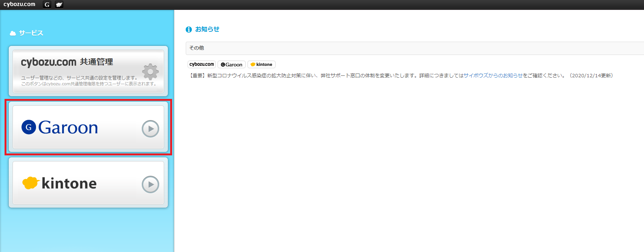The width and height of the screenshot is (644, 252).
Task: Click the play arrow on kintone card
Action: coord(150,185)
